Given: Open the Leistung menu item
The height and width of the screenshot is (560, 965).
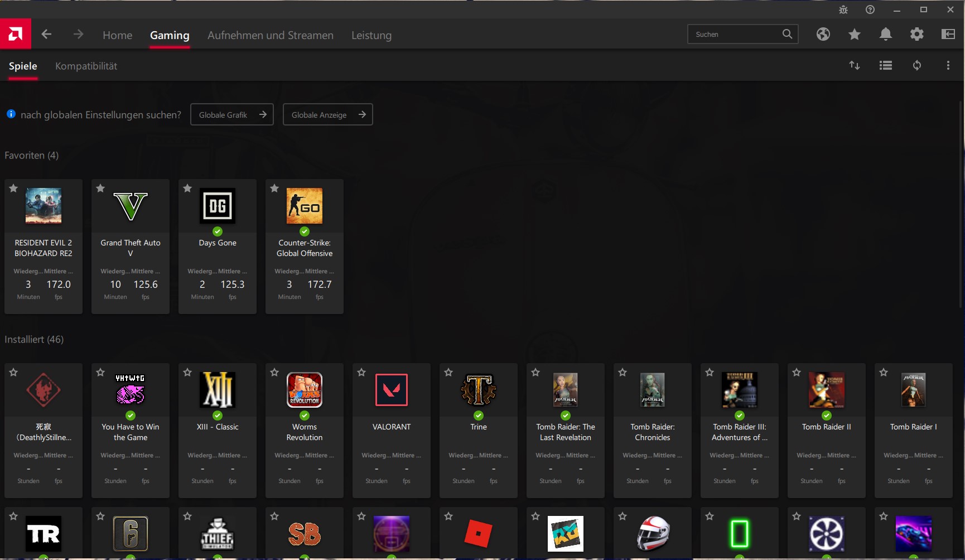Looking at the screenshot, I should pos(371,35).
